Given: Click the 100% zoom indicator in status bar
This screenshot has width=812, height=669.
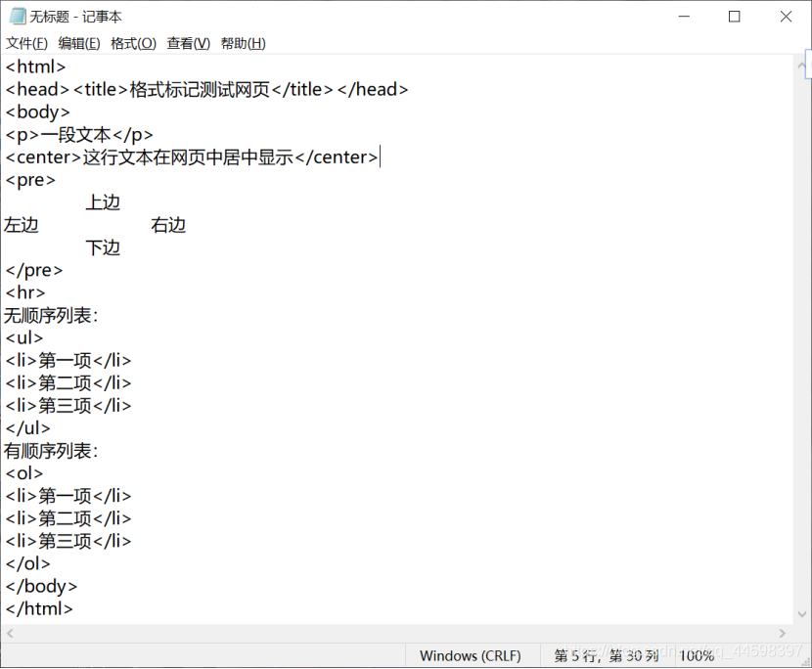Looking at the screenshot, I should tap(697, 655).
